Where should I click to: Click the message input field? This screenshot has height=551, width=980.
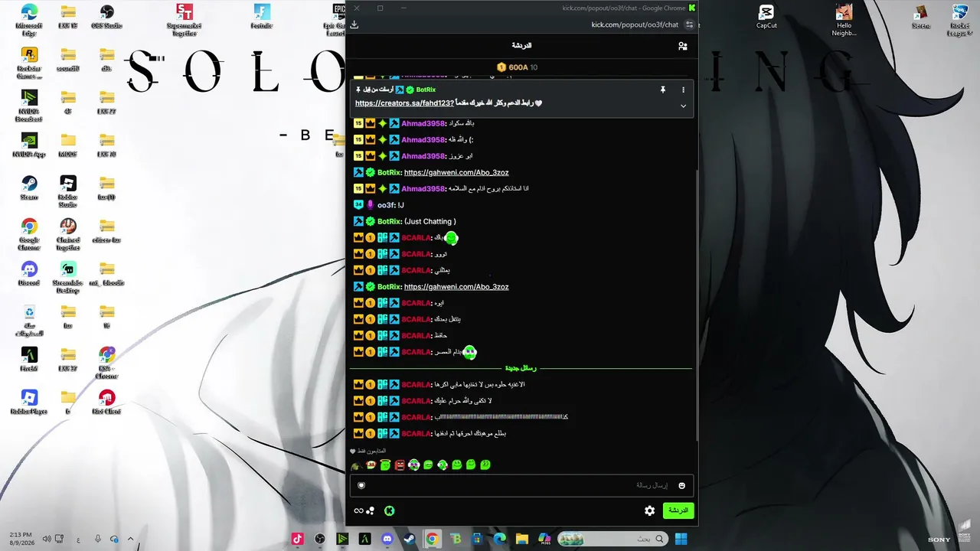(x=521, y=485)
